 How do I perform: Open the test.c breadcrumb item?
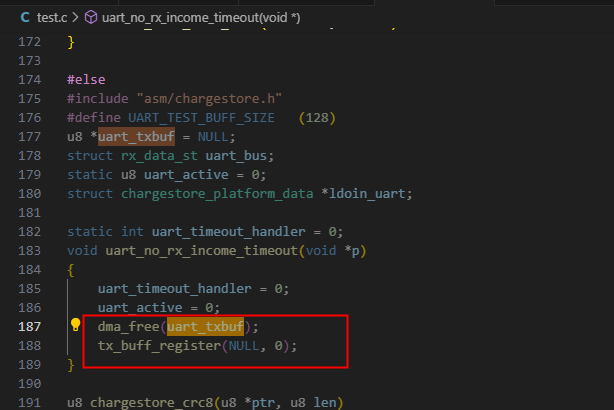click(52, 17)
